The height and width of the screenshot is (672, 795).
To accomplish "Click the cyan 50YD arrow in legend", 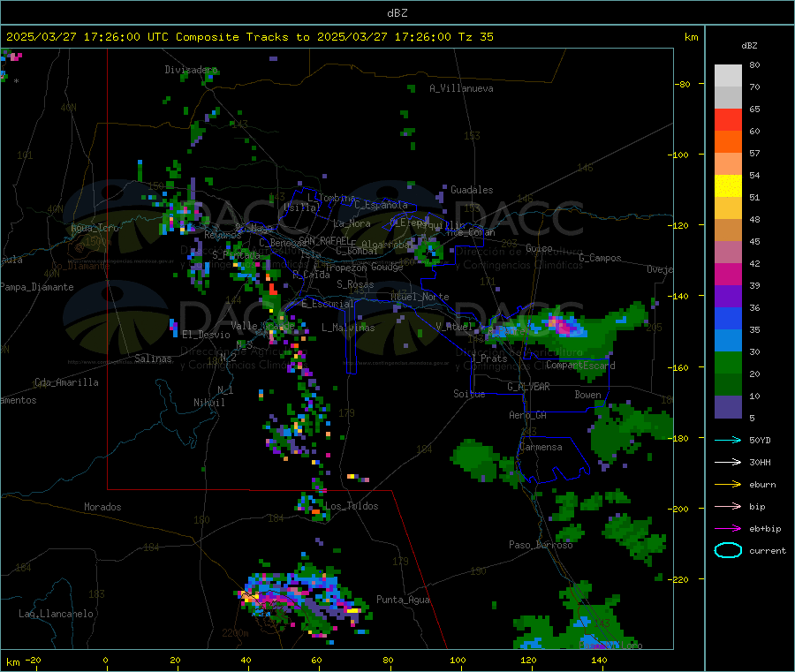I will pos(728,440).
